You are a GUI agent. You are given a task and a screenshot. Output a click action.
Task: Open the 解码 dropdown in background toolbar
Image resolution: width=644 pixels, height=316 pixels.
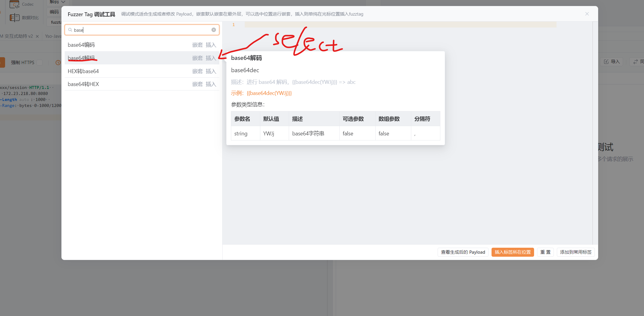pos(57,2)
